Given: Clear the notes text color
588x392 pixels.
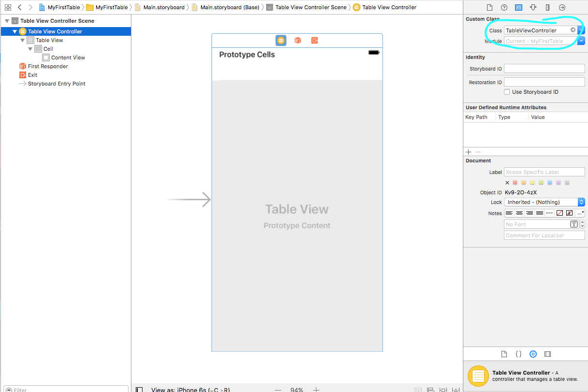Looking at the screenshot, I should [x=569, y=213].
